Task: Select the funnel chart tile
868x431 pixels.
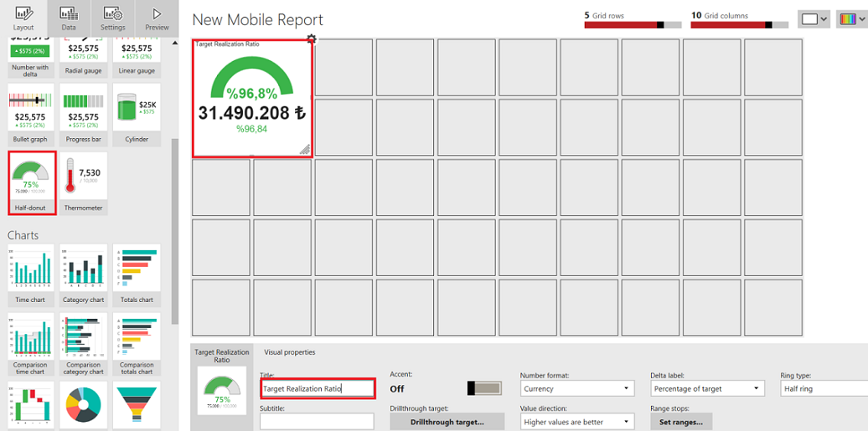Action: pos(137,406)
